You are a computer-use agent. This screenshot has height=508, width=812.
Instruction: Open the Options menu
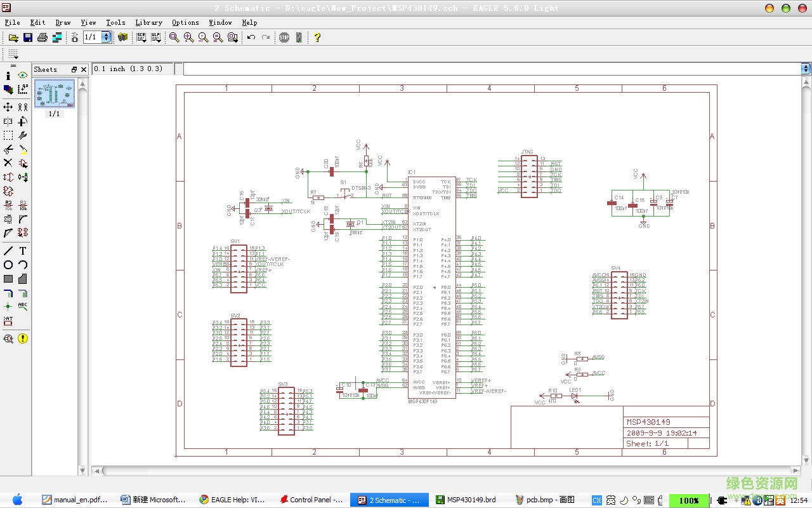(185, 22)
